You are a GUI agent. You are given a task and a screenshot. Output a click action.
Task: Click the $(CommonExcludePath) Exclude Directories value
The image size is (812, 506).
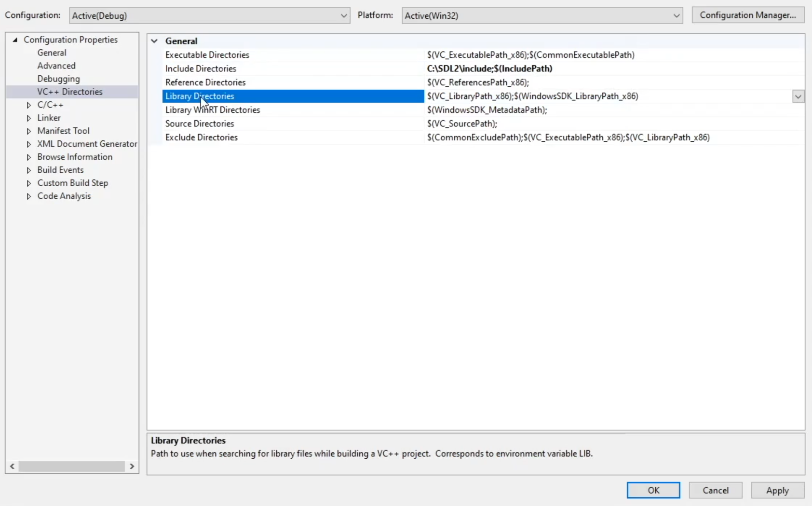pos(568,137)
